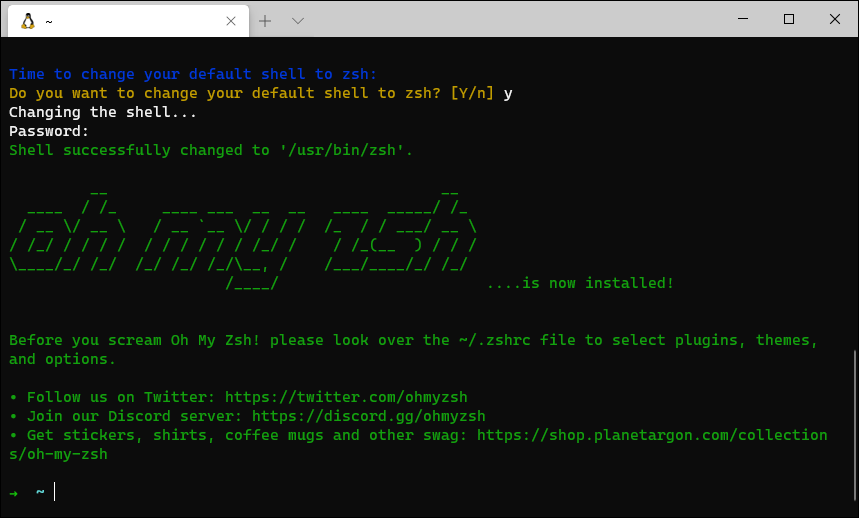Click 'Join our Discord server:' text
The image size is (859, 518).
[134, 416]
